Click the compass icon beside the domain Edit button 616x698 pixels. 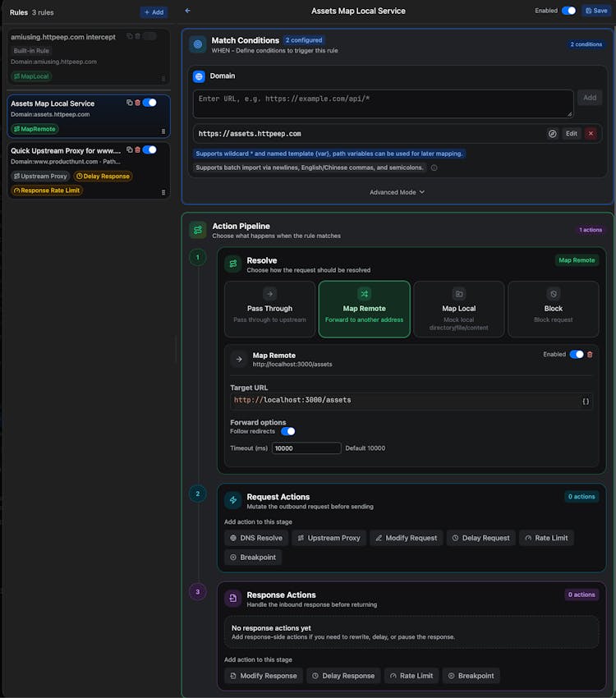coord(553,134)
